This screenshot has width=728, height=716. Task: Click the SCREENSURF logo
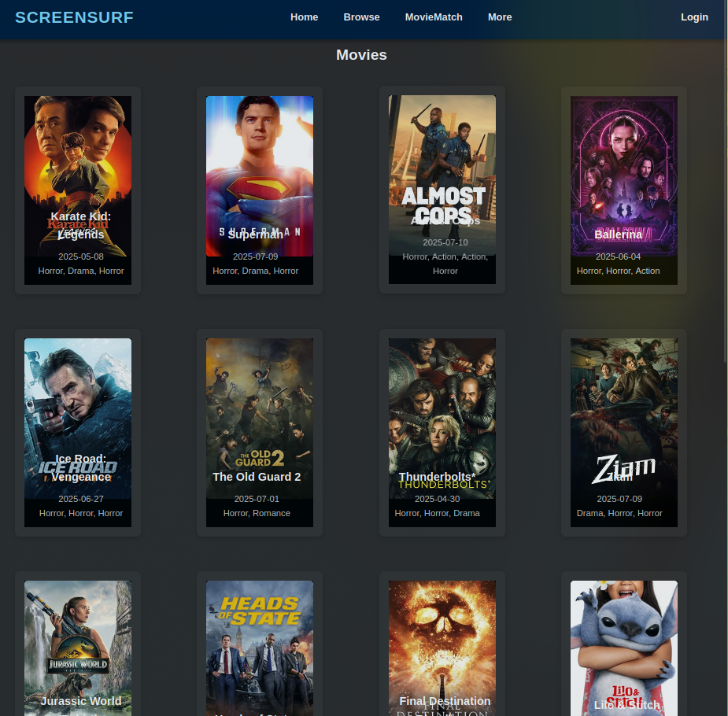74,17
